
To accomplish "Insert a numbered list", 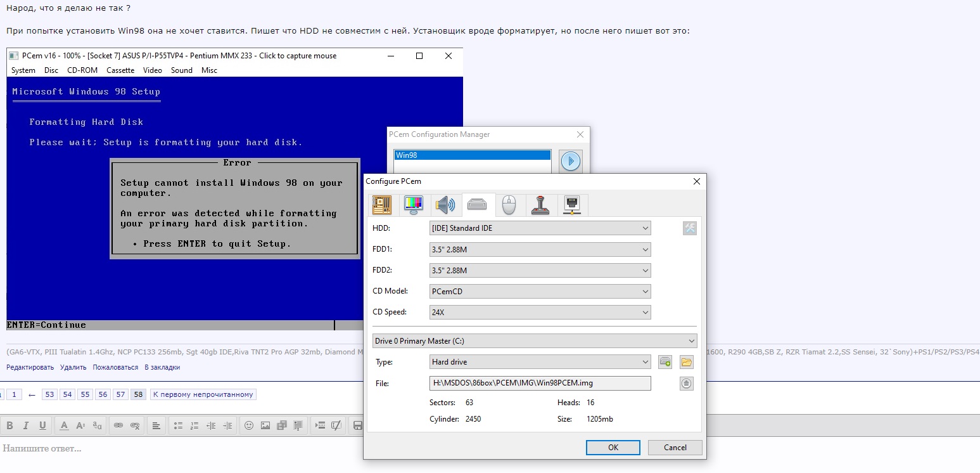I will 194,425.
